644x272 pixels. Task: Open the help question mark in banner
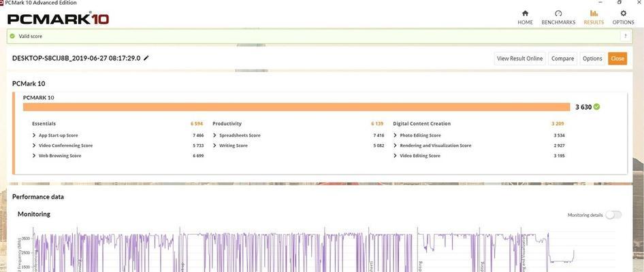pyautogui.click(x=626, y=36)
